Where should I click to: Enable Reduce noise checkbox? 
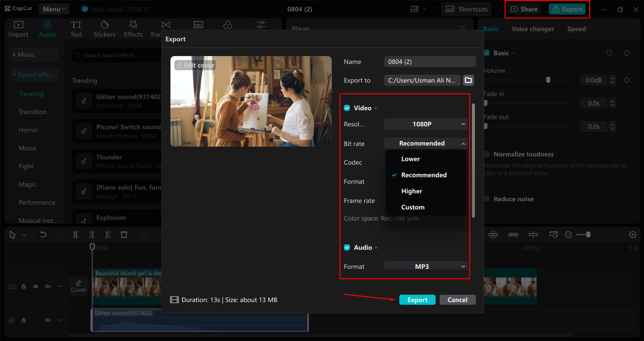(x=487, y=199)
